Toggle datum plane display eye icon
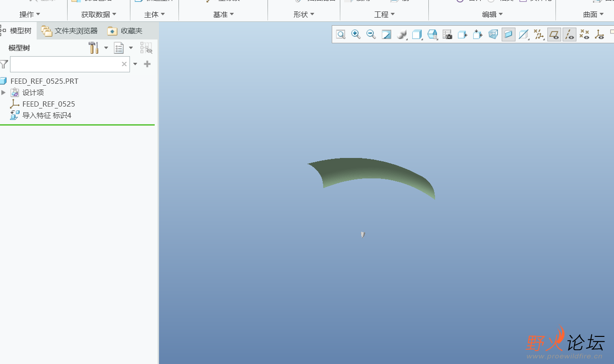 (554, 34)
